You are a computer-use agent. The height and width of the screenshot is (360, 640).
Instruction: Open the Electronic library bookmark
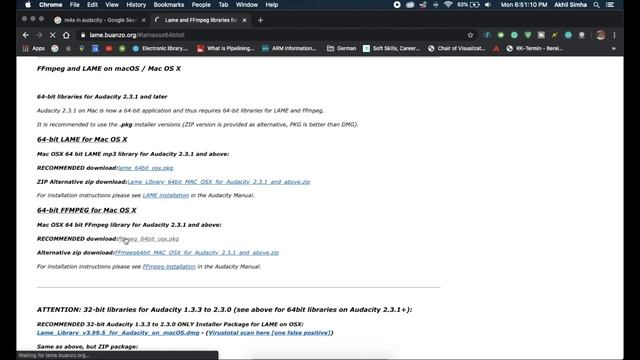(x=160, y=49)
